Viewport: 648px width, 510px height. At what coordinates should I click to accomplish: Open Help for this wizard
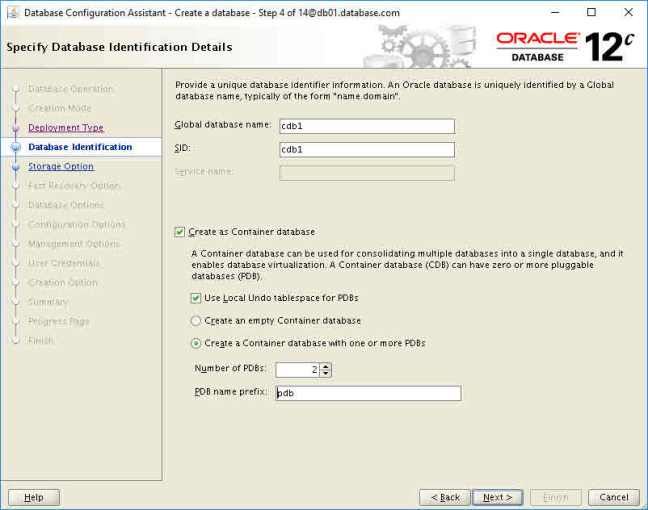click(34, 497)
